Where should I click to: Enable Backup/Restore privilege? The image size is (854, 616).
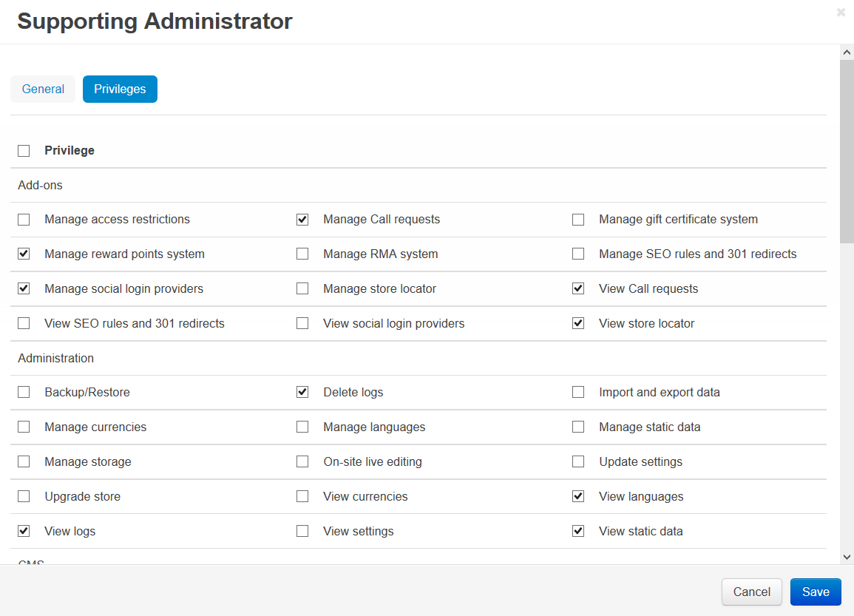24,392
